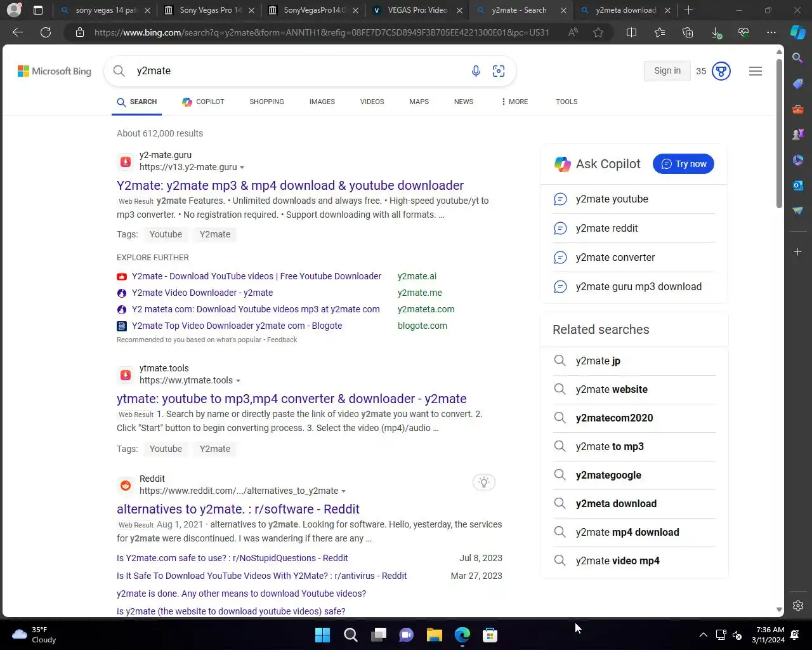Open Edge Copilot sidebar icon
Image resolution: width=812 pixels, height=650 pixels.
(x=798, y=32)
